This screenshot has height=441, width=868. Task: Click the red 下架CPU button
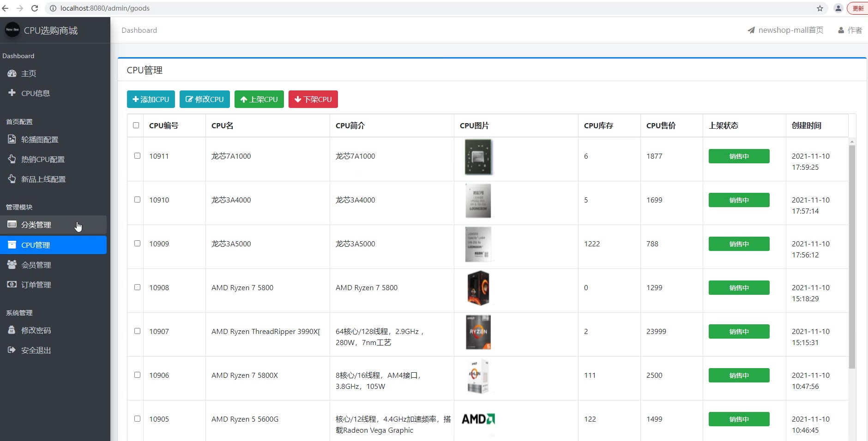click(313, 99)
